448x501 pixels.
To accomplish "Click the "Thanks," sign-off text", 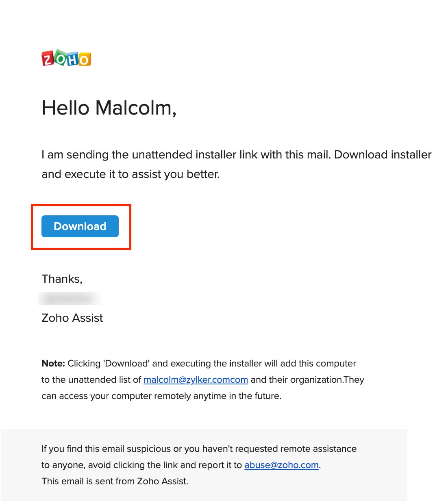I will [62, 279].
